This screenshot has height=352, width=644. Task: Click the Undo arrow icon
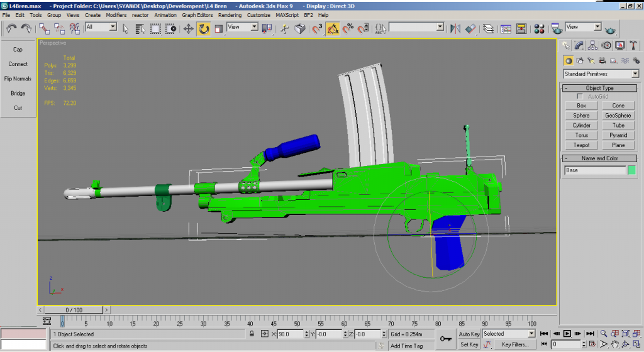(11, 28)
